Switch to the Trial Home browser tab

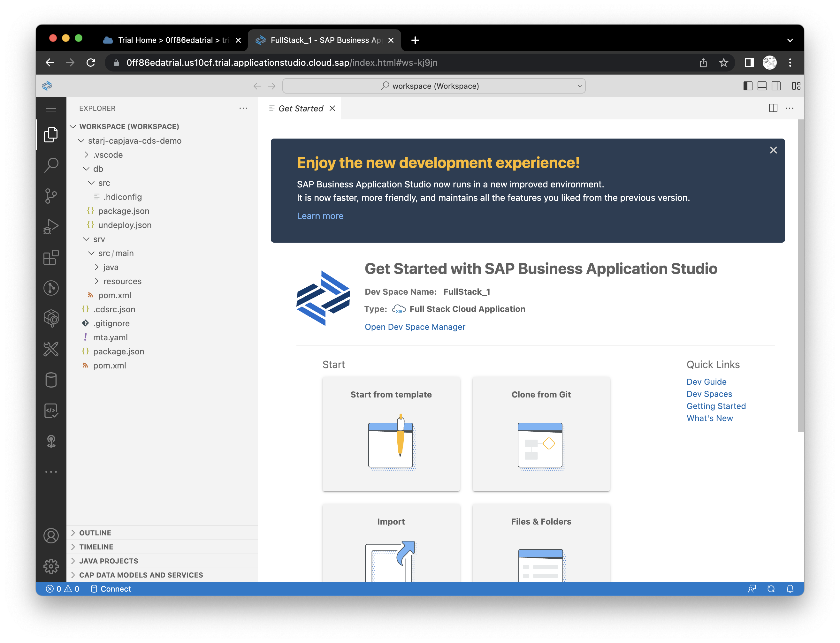click(x=168, y=40)
